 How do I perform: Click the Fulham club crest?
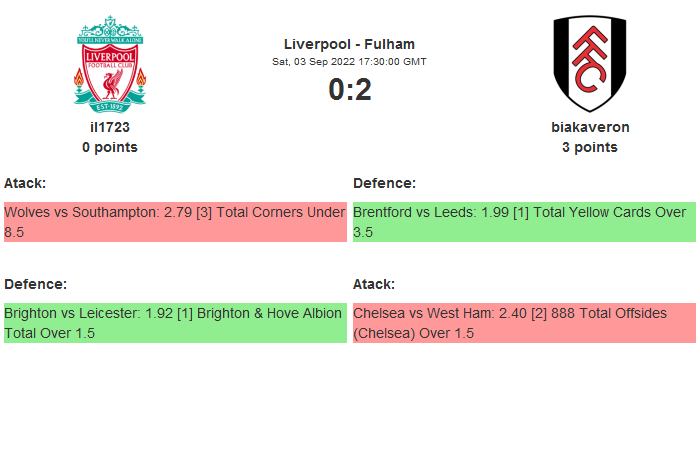[x=590, y=63]
